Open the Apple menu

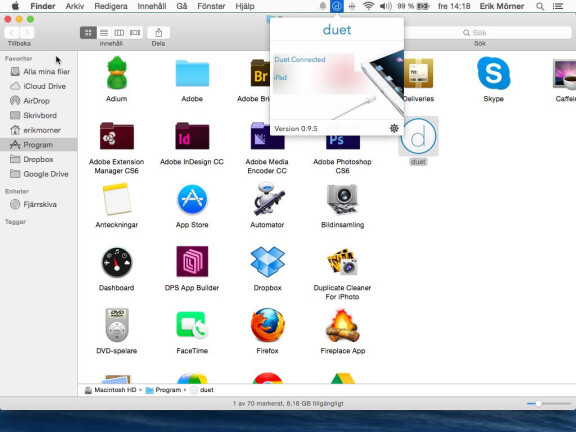click(x=15, y=6)
